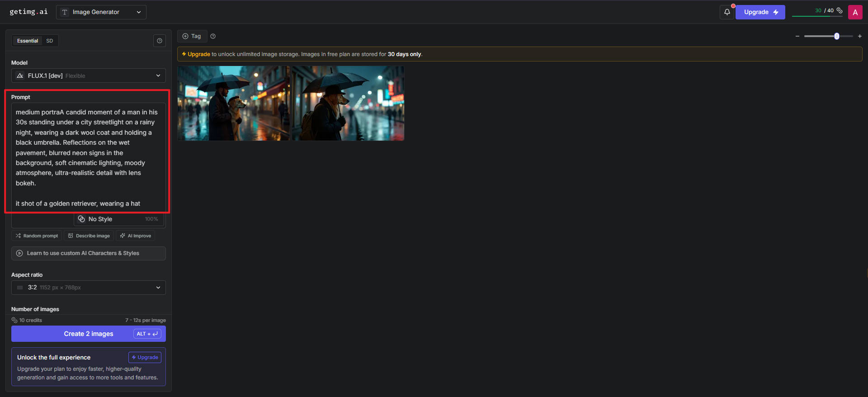The width and height of the screenshot is (868, 397).
Task: Click the zoom in plus icon
Action: coord(860,36)
